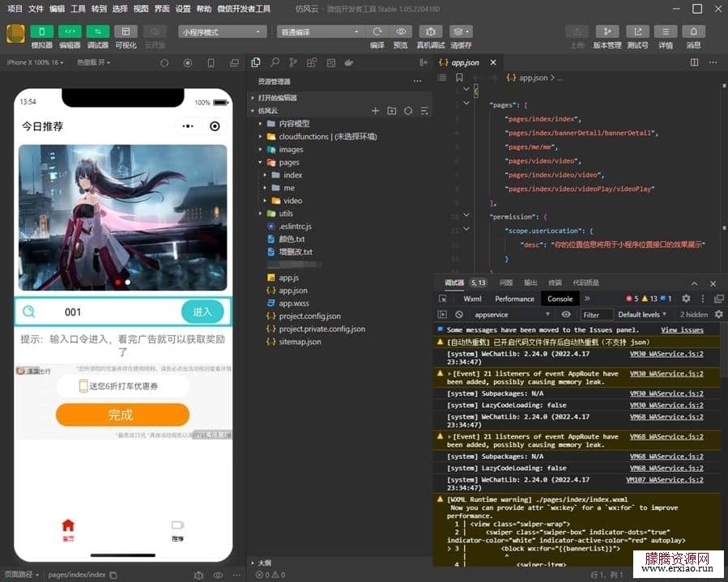
Task: Click the 清缓存 clear cache icon
Action: [x=461, y=32]
